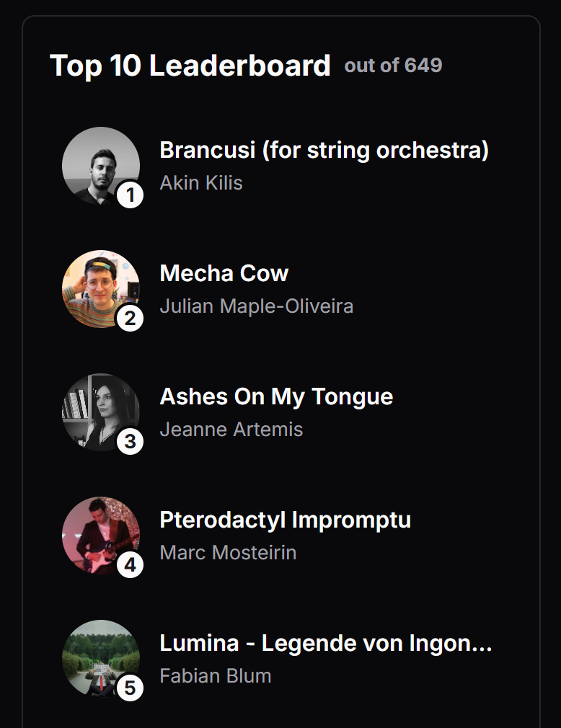
Task: Select the rank 3 badge
Action: 130,441
